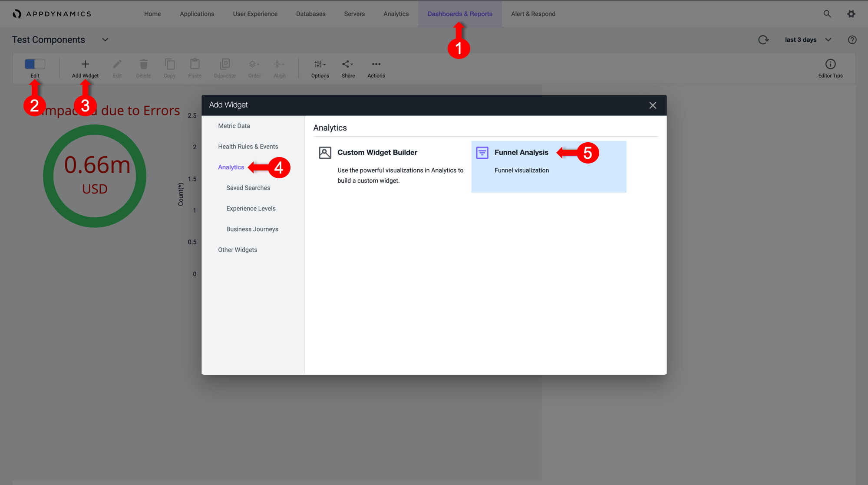Select the Funnel Analysis icon

pyautogui.click(x=482, y=153)
